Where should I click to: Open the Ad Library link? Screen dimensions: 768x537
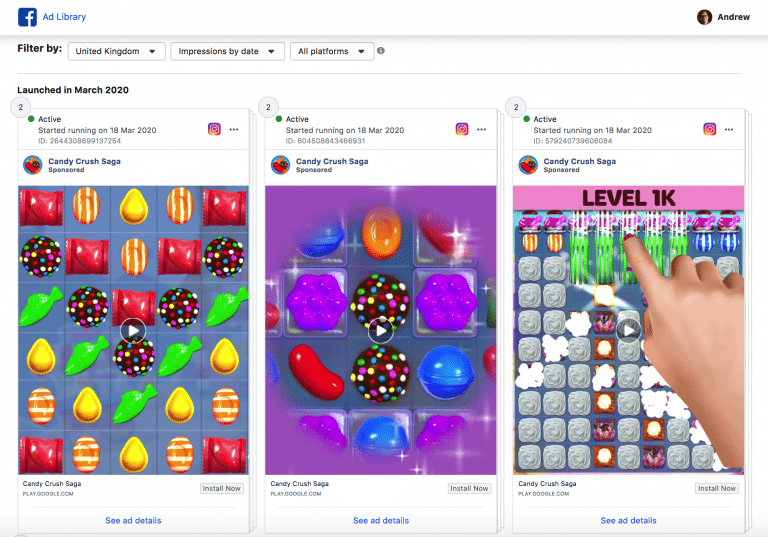tap(64, 17)
